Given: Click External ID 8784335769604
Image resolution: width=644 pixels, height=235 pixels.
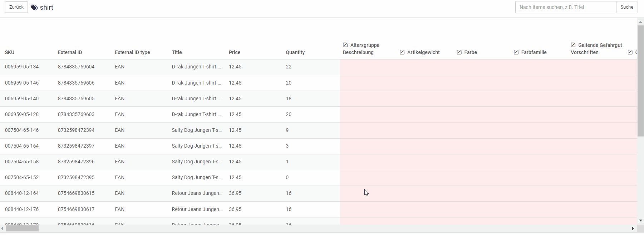Looking at the screenshot, I should click(x=76, y=67).
